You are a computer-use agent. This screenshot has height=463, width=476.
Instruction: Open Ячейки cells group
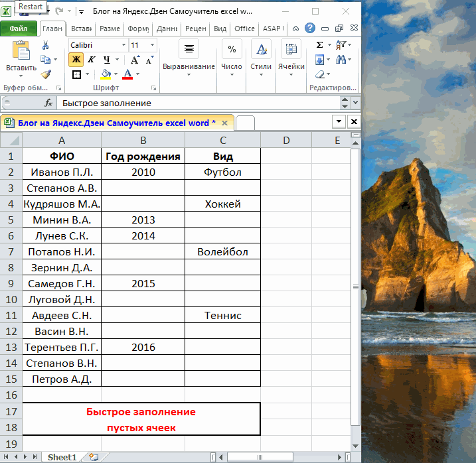coord(291,58)
